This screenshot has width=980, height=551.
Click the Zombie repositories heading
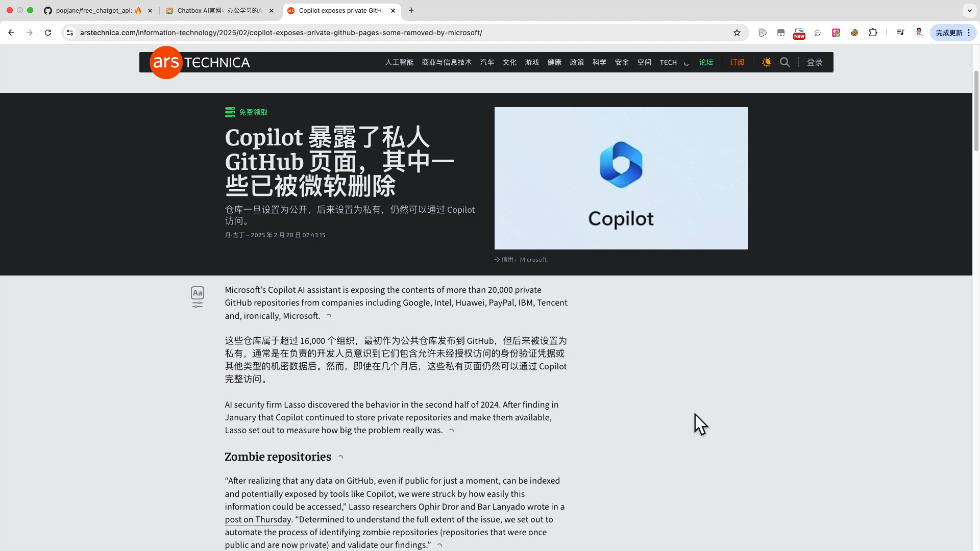(278, 457)
